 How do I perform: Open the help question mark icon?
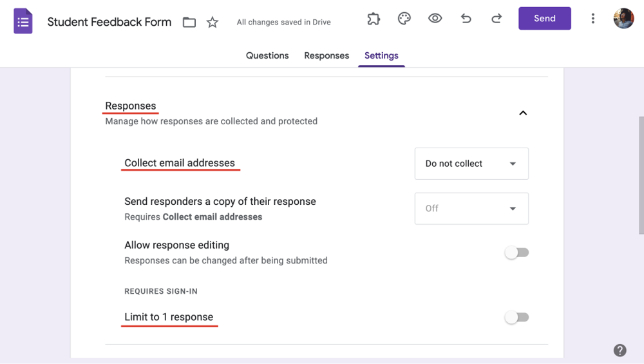(620, 350)
